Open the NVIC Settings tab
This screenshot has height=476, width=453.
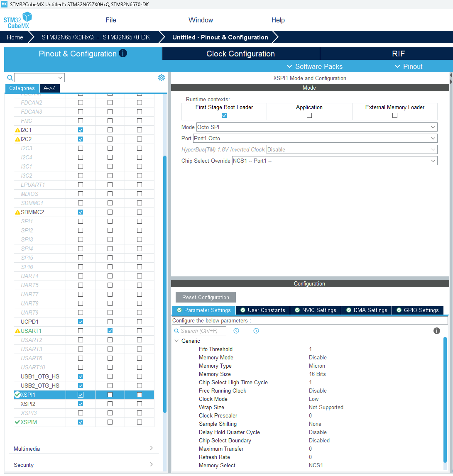[x=316, y=310]
